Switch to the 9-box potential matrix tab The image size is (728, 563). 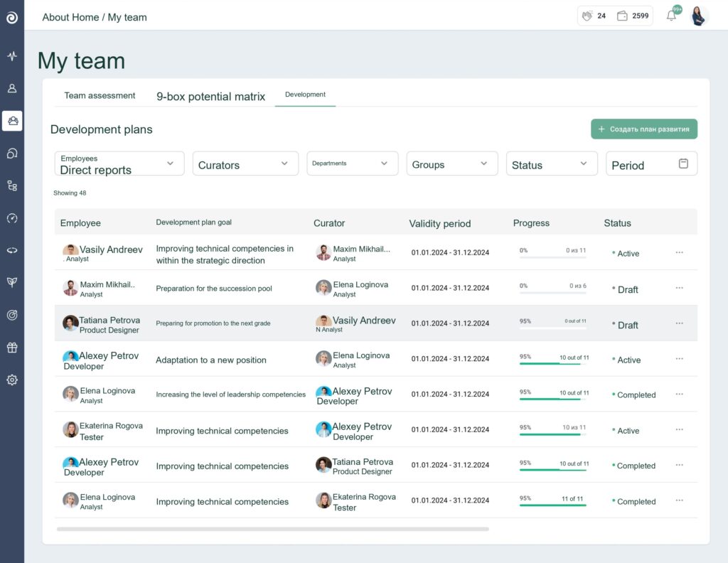pos(210,97)
